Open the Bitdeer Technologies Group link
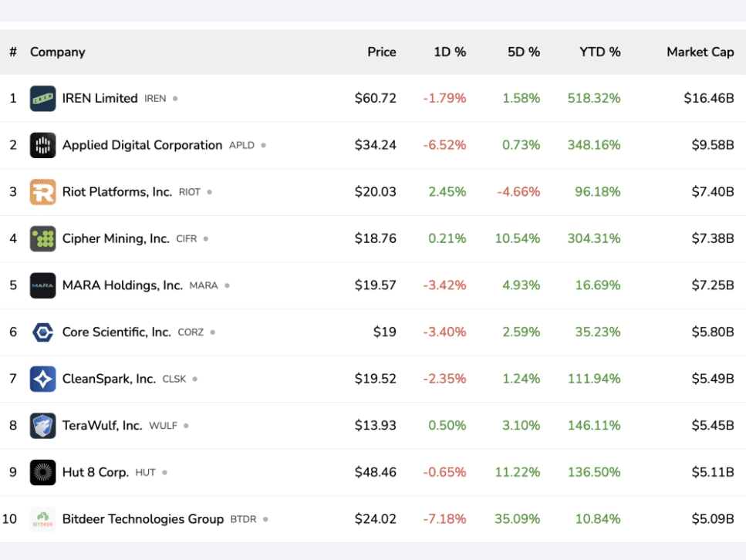746x560 pixels. (143, 519)
